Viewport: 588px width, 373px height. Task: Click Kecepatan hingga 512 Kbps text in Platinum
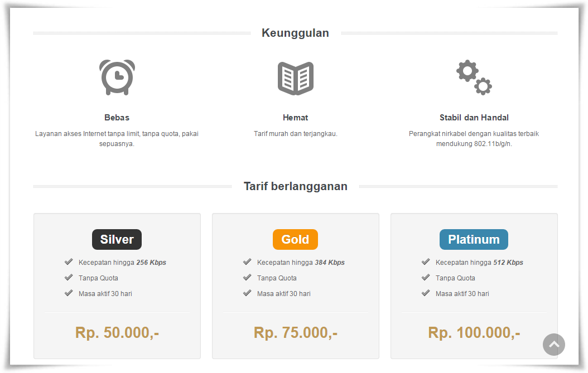pos(479,263)
